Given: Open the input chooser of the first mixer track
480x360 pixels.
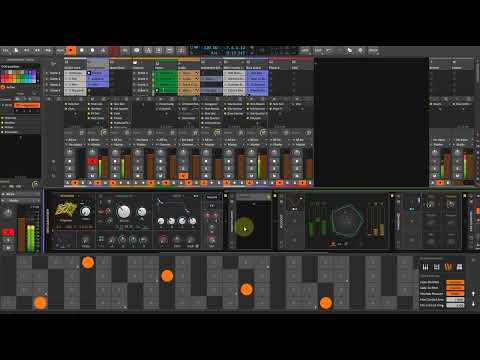Looking at the screenshot, I should (75, 140).
